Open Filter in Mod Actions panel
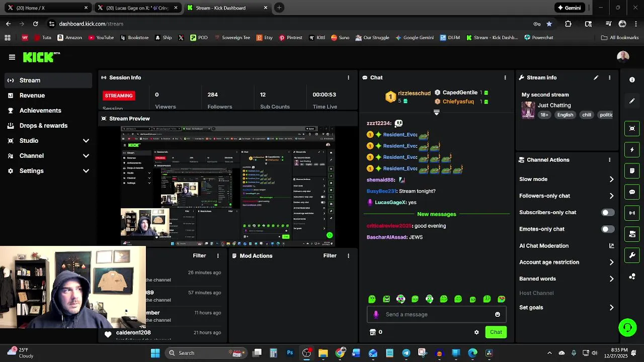This screenshot has width=644, height=362. pos(330,256)
